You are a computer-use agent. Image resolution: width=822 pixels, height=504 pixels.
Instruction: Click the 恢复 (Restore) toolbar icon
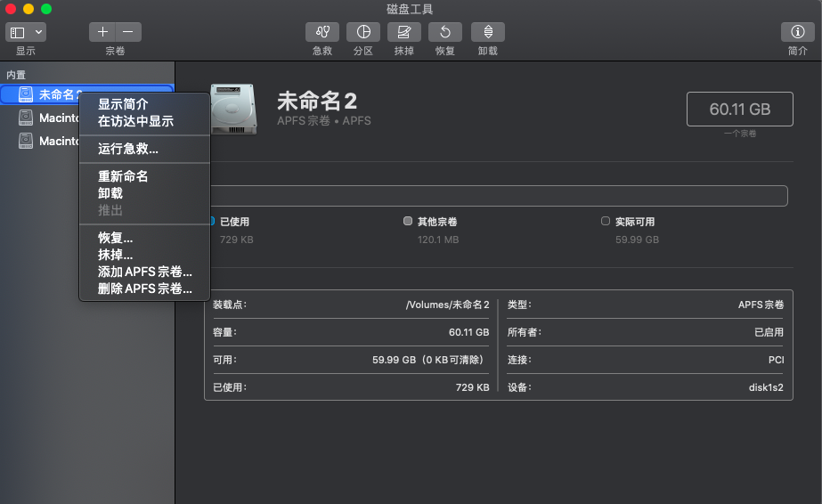tap(444, 32)
